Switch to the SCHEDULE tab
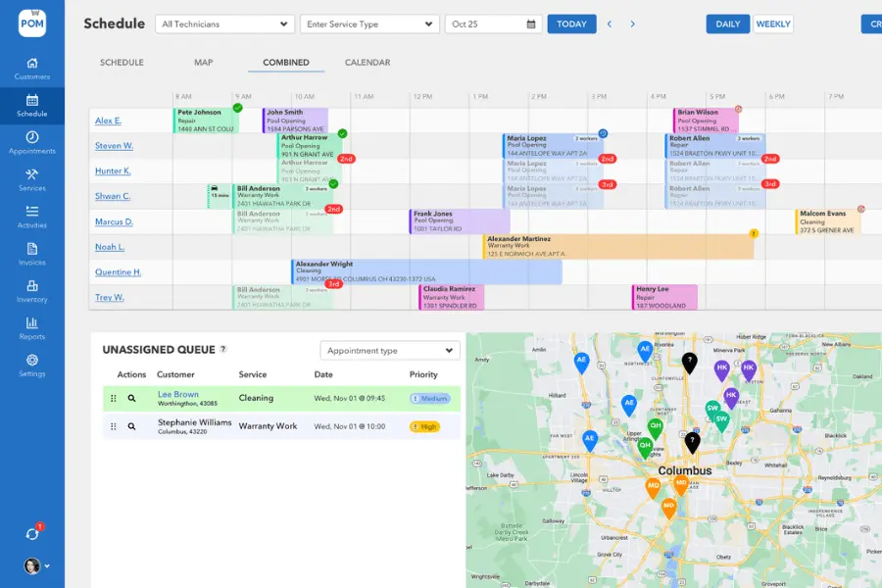882x588 pixels. point(122,63)
